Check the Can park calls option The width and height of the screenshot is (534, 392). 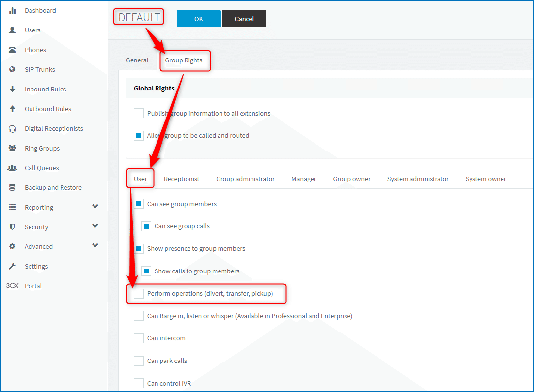[139, 361]
